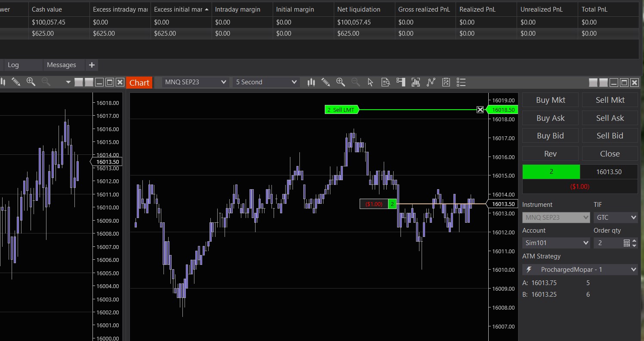Image resolution: width=644 pixels, height=341 pixels.
Task: Select the cursor pointer tool in chart toolbar
Action: pyautogui.click(x=370, y=82)
